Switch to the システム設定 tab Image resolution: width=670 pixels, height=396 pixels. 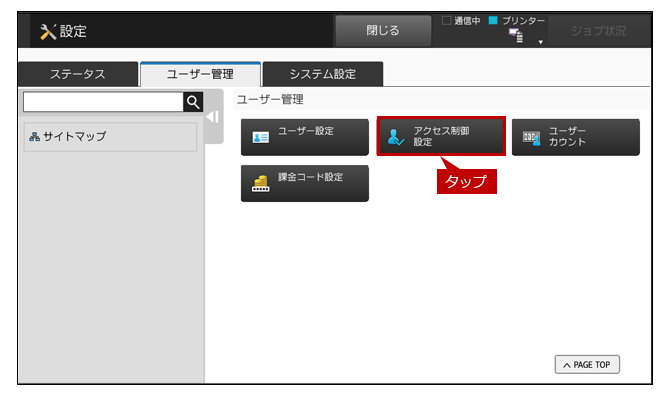pos(323,74)
